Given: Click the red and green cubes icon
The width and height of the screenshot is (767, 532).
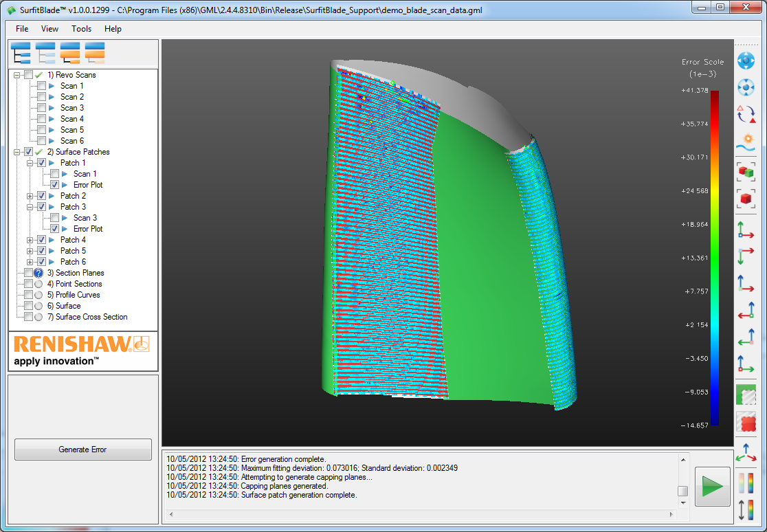Looking at the screenshot, I should pyautogui.click(x=746, y=171).
